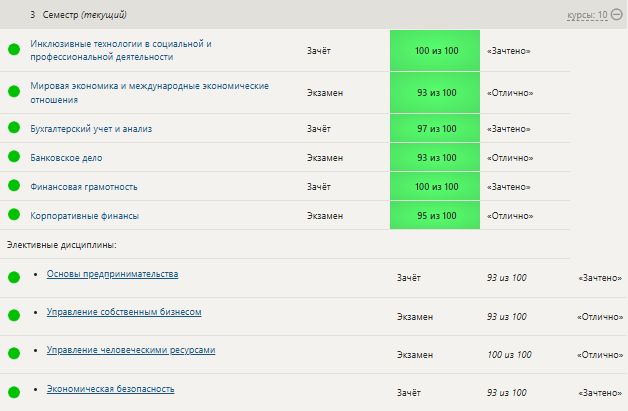Click «Отлично» grade for Корпоративные финансы
Screen dimensions: 628x411
[x=510, y=216]
